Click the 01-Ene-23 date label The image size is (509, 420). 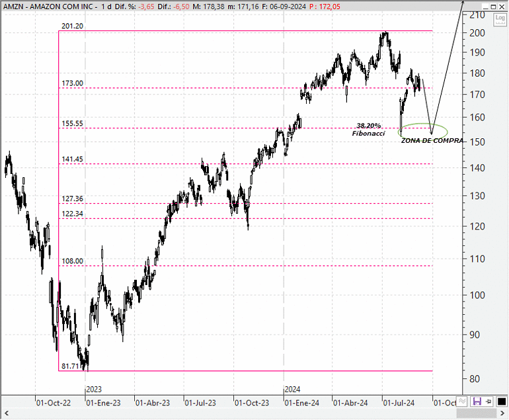click(103, 403)
